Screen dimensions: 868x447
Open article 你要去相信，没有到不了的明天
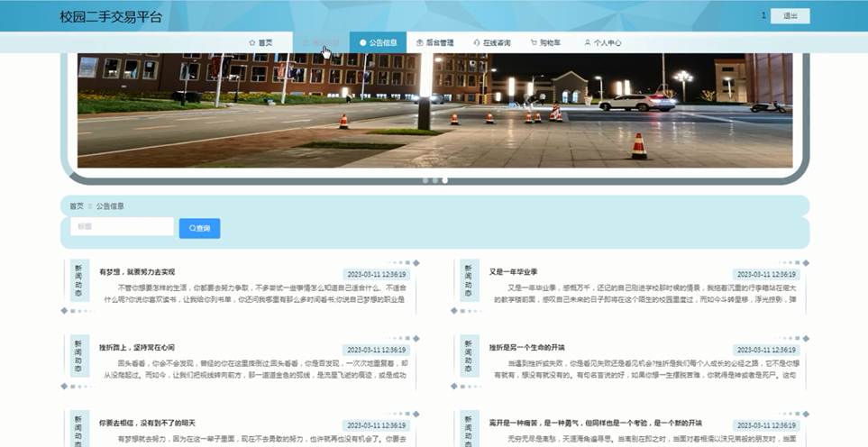point(147,423)
